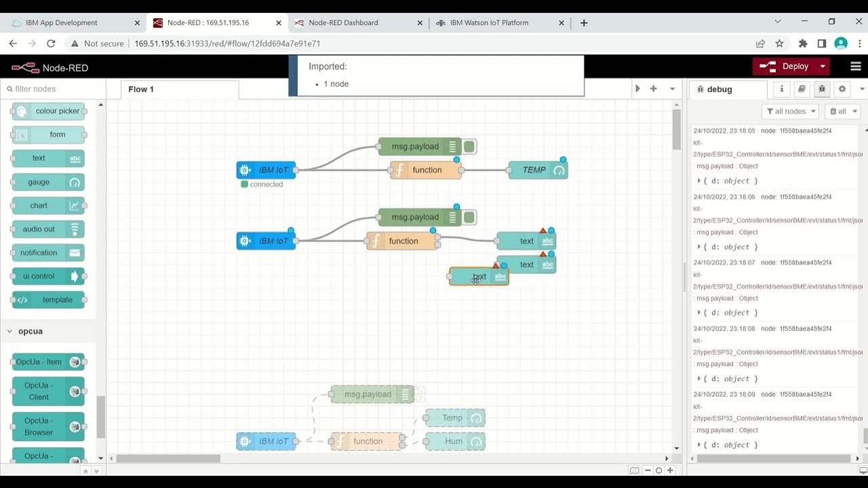868x488 pixels.
Task: Select the OpcUa - Item palette node
Action: [48, 362]
